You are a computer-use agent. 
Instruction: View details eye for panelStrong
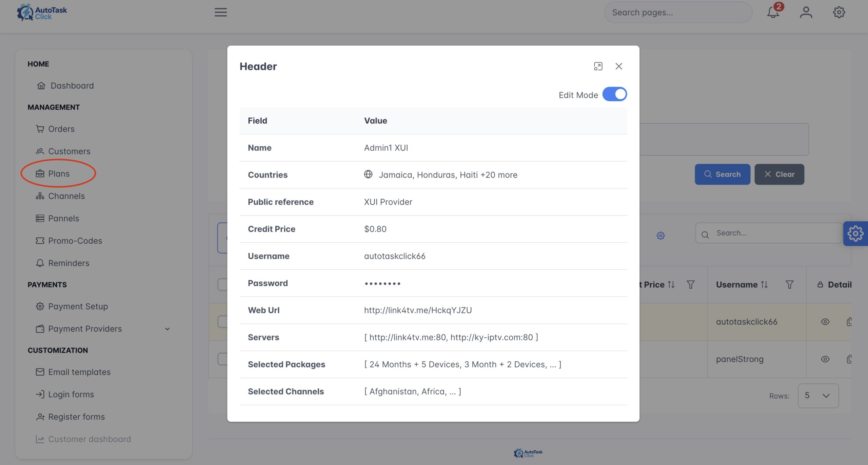coord(825,359)
